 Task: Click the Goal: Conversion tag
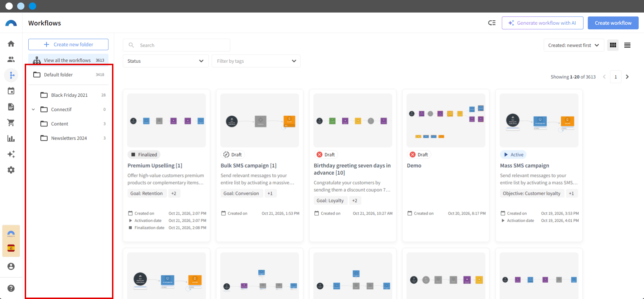click(241, 193)
